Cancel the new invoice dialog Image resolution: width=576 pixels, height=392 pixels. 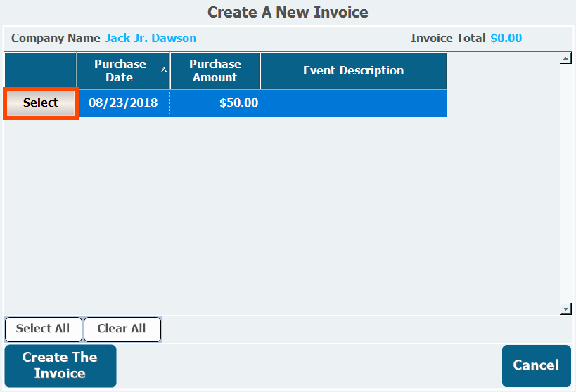[536, 365]
